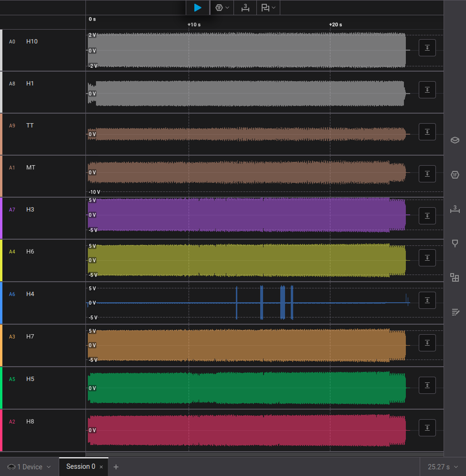
Task: Start capture with the blue play button
Action: [198, 8]
